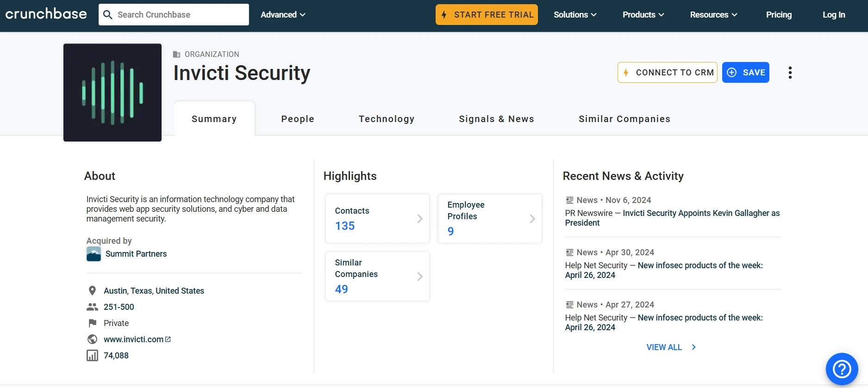Click Log In
This screenshot has height=388, width=868.
pos(834,15)
